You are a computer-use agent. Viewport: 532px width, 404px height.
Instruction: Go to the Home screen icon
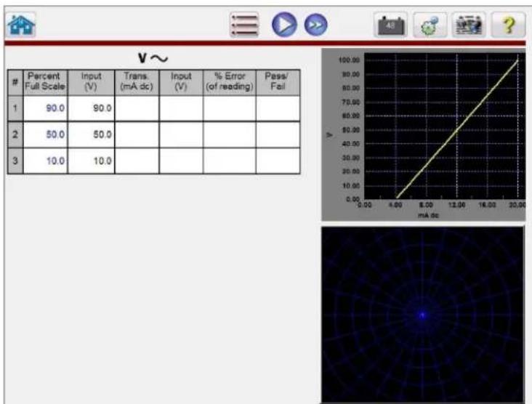[21, 25]
